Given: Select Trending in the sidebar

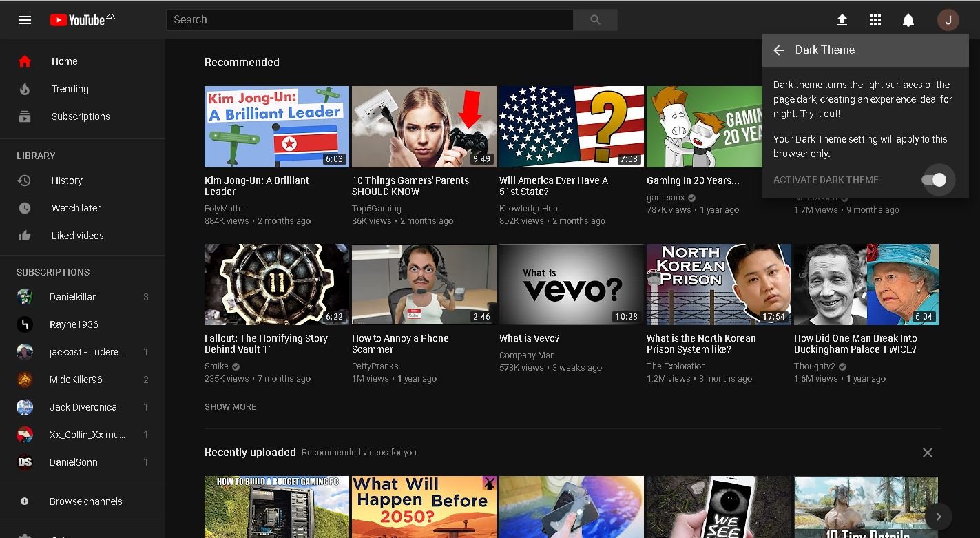Looking at the screenshot, I should (83, 89).
